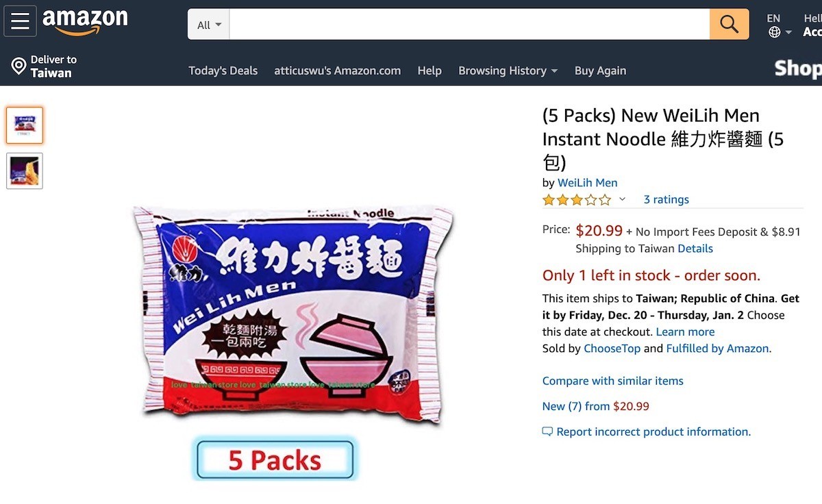Viewport: 822px width, 504px height.
Task: Click the globe language icon
Action: pyautogui.click(x=775, y=32)
